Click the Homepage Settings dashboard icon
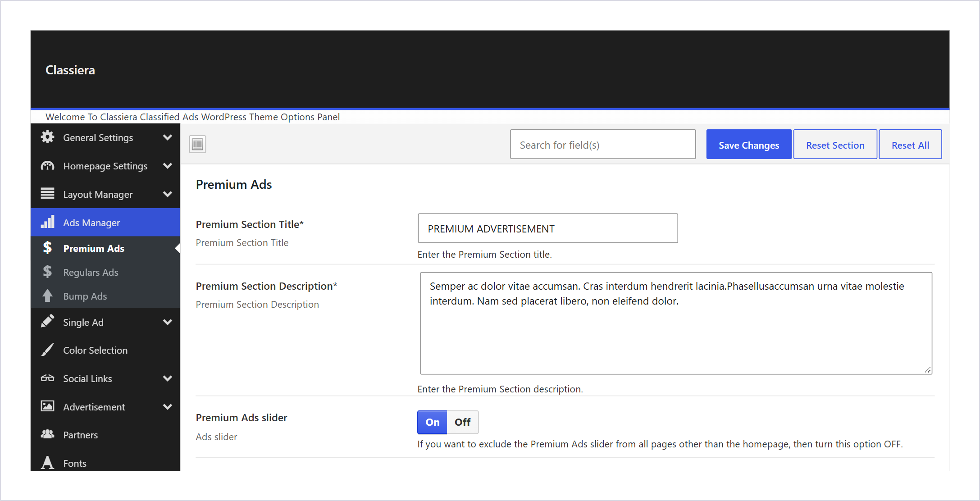Image resolution: width=980 pixels, height=501 pixels. tap(47, 166)
